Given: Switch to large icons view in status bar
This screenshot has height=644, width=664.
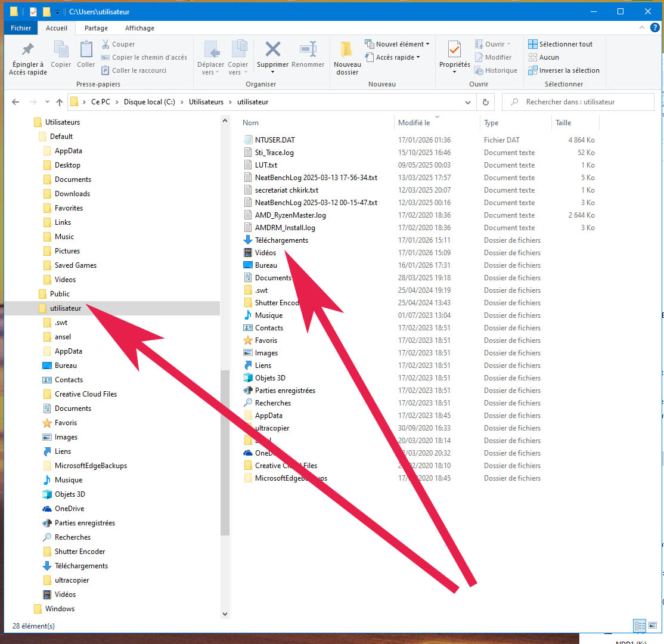Looking at the screenshot, I should point(653,626).
